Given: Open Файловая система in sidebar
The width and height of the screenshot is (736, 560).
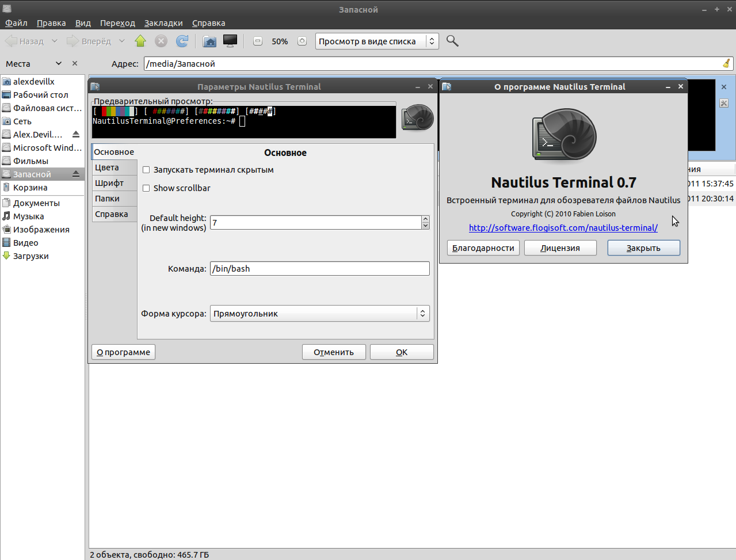Looking at the screenshot, I should (43, 108).
